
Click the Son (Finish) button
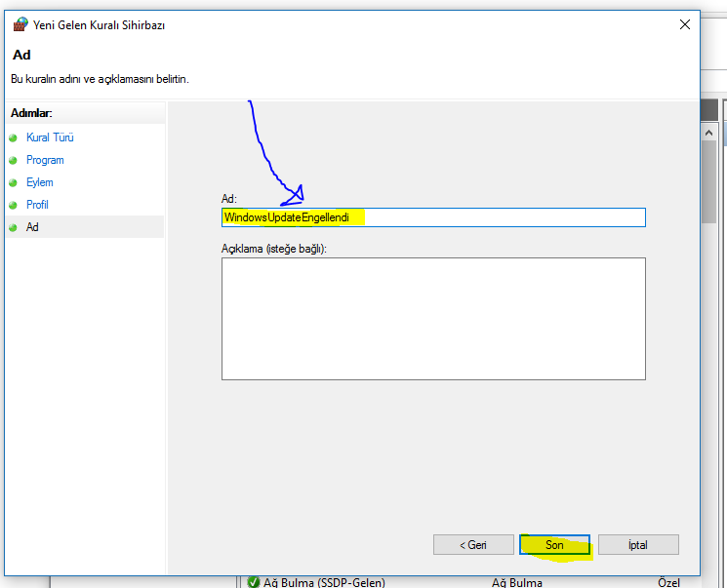pyautogui.click(x=554, y=544)
